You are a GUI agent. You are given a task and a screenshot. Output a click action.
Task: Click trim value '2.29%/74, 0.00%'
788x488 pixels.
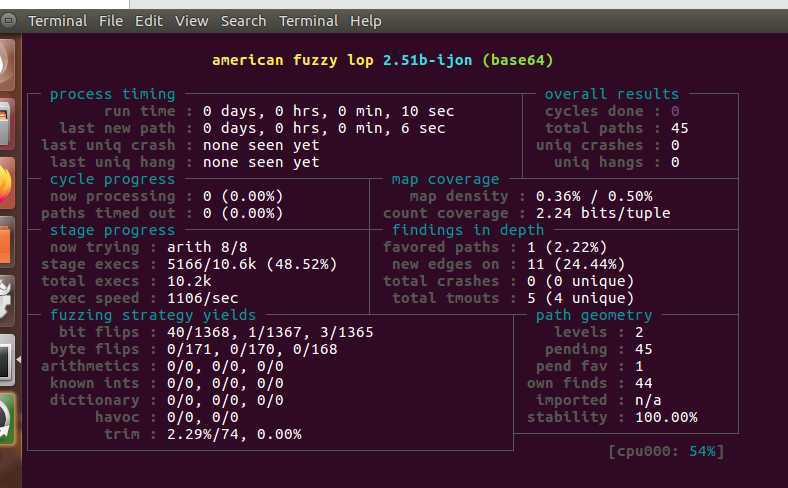234,434
